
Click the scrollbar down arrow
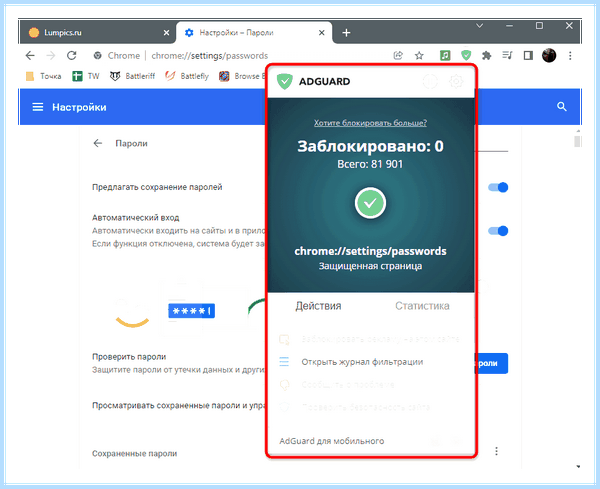tap(578, 466)
